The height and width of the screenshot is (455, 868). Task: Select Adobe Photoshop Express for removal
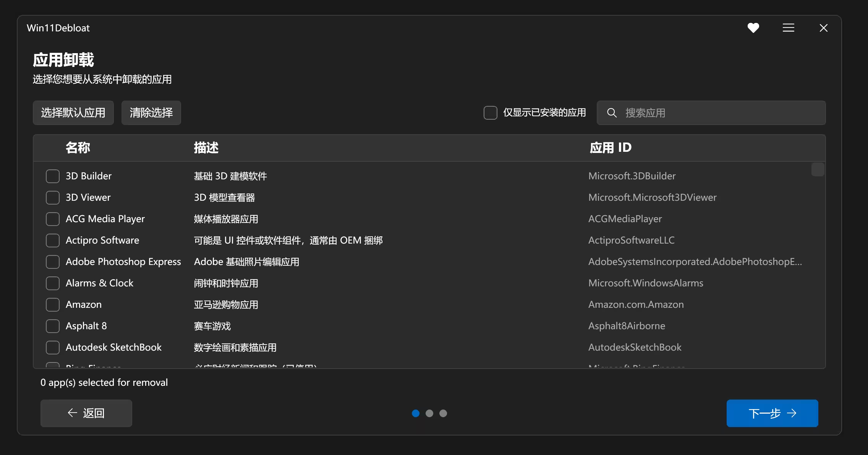(52, 262)
